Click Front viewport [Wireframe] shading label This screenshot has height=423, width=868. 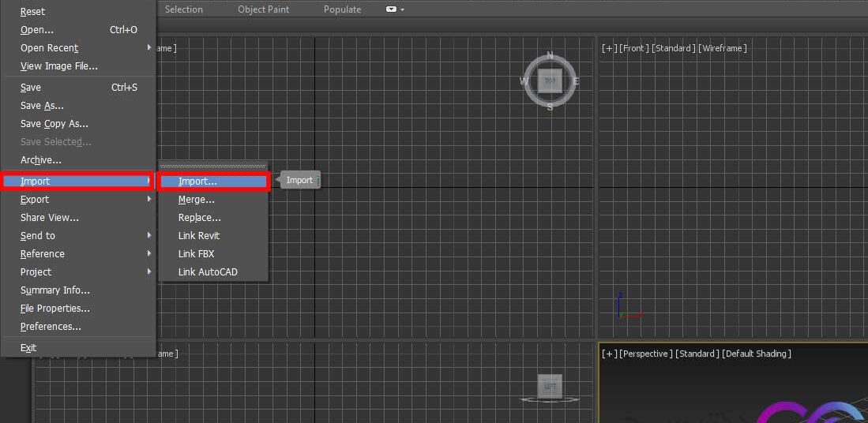coord(723,49)
